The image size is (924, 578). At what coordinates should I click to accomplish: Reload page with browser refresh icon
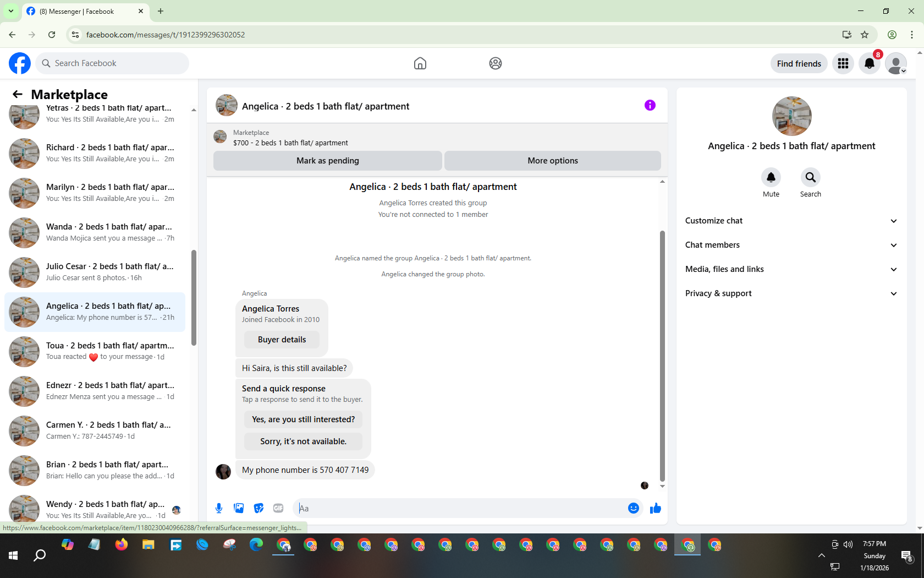click(x=52, y=35)
